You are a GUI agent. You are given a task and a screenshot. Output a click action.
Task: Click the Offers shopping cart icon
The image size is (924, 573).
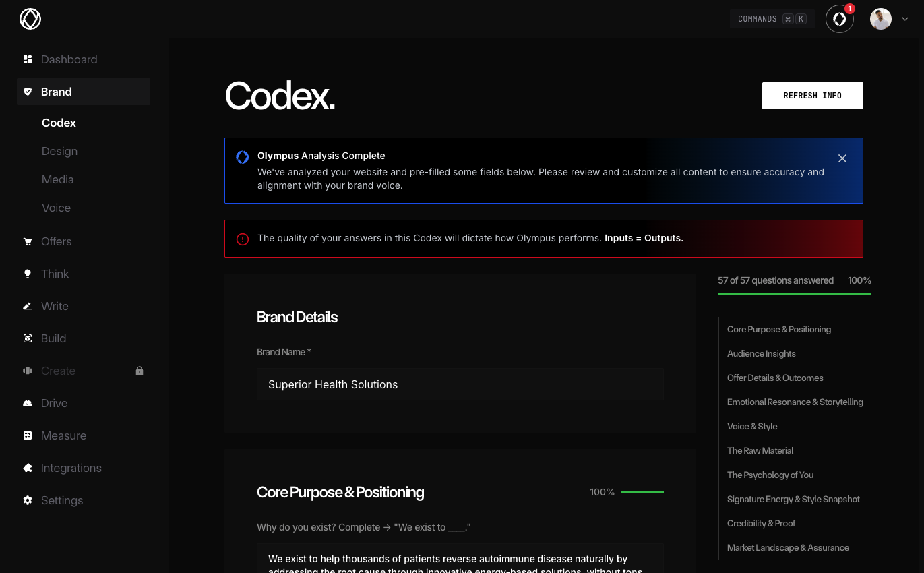coord(28,241)
